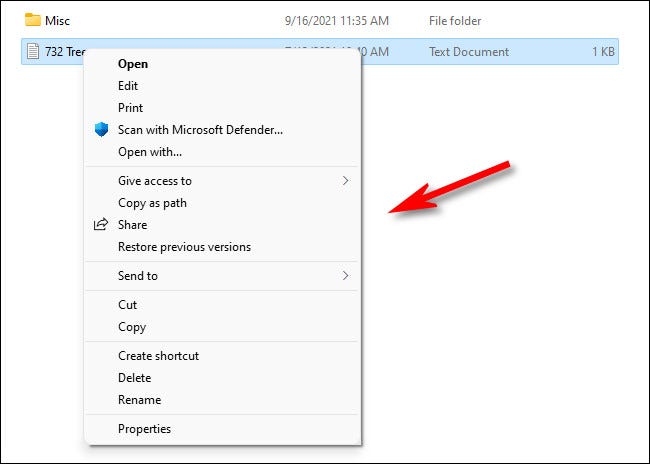Click Copy in the context menu
This screenshot has height=464, width=650.
pos(132,327)
